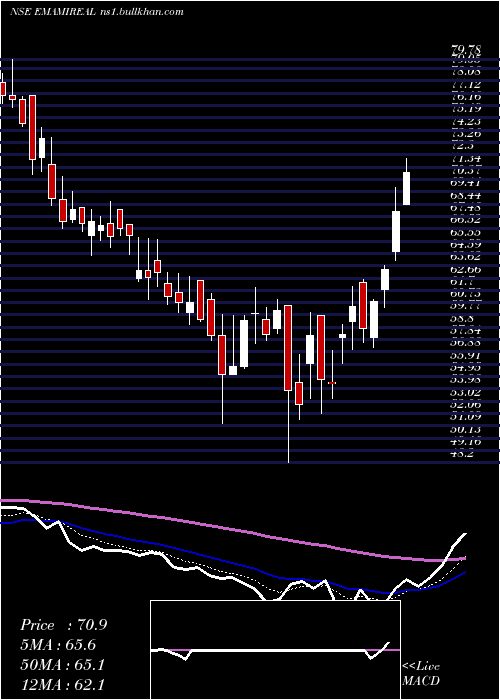Click the 73.26 price axis label
Screen dimensions: 500x700
[x=467, y=133]
